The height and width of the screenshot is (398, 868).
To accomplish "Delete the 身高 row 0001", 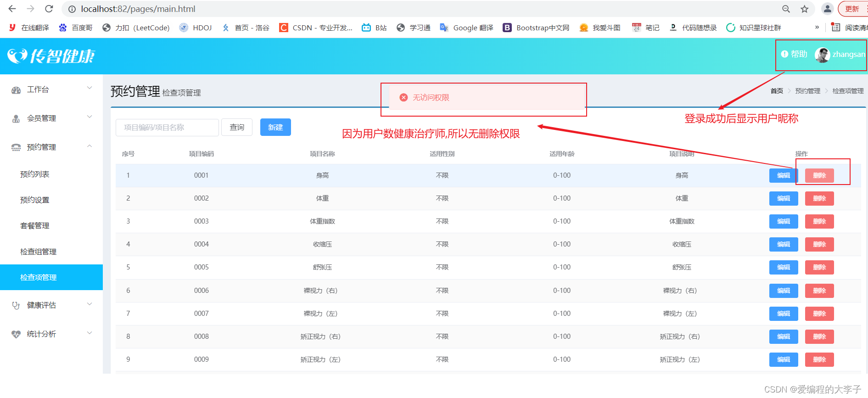I will pos(819,175).
